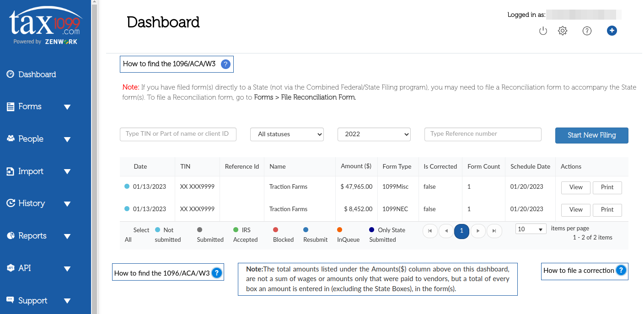The image size is (644, 314).
Task: Open the People sidebar menu
Action: [x=31, y=139]
